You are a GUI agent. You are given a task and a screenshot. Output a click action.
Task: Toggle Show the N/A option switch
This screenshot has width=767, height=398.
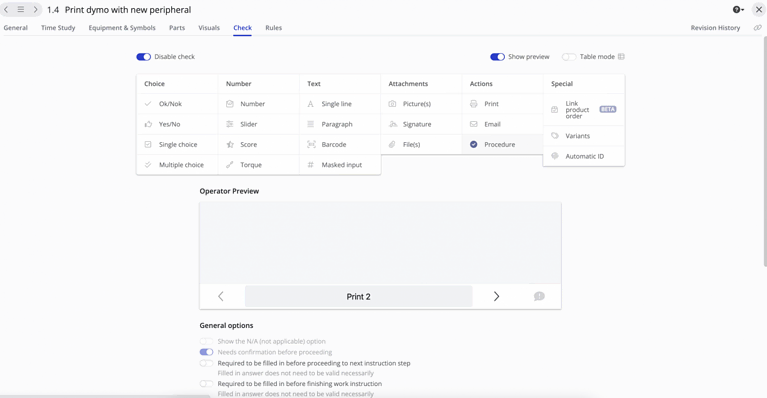click(206, 341)
